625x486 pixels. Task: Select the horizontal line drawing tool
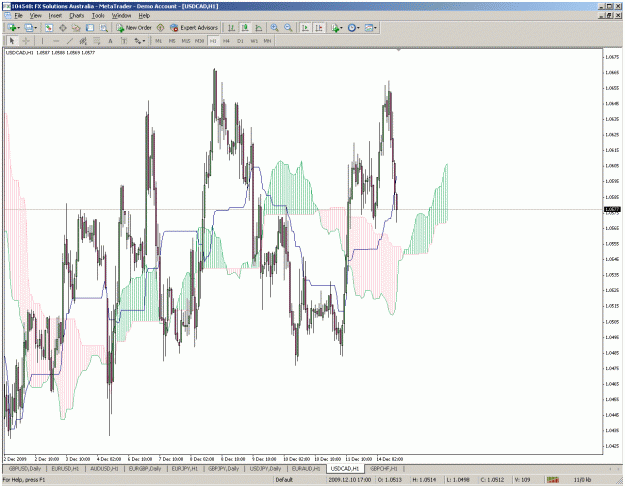pos(56,41)
